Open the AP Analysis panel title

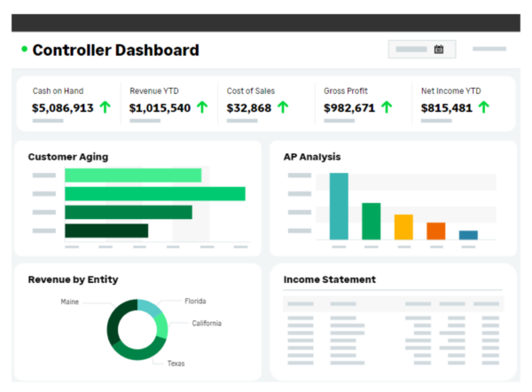click(312, 157)
